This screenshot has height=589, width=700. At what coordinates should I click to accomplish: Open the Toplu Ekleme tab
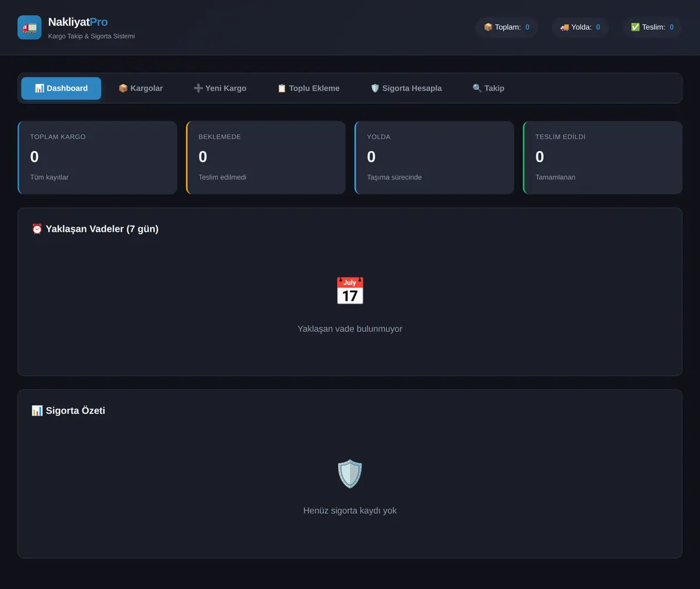click(309, 88)
